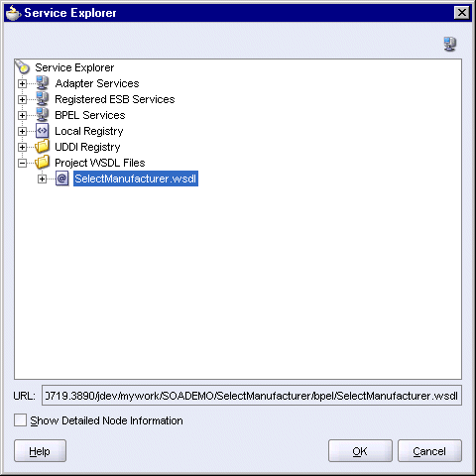Click the Registered ESB Services icon
Viewport: 476px width, 476px height.
click(43, 99)
